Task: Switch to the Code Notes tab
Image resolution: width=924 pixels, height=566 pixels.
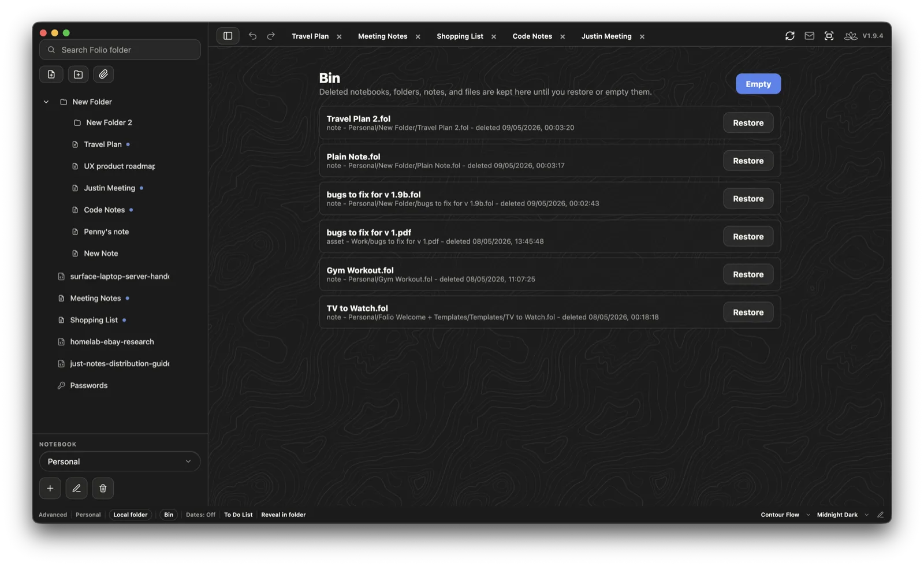Action: click(x=532, y=36)
